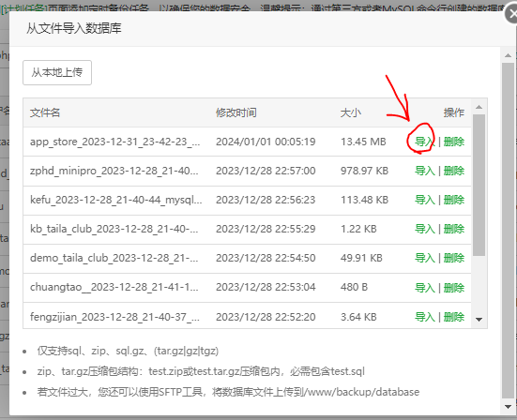Screen dimensions: 517x420
Task: Click the 49.91 KB size cell
Action: click(x=361, y=258)
